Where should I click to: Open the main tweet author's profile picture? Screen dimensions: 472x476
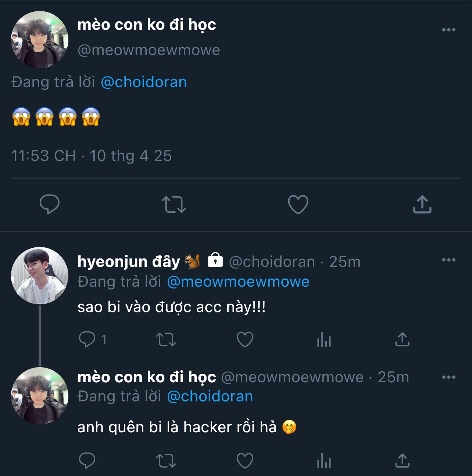point(40,40)
